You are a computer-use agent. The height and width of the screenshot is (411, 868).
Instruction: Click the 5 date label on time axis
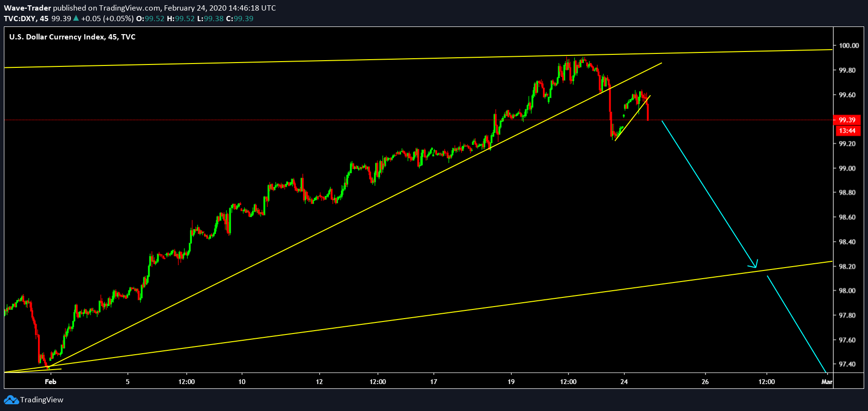(127, 382)
